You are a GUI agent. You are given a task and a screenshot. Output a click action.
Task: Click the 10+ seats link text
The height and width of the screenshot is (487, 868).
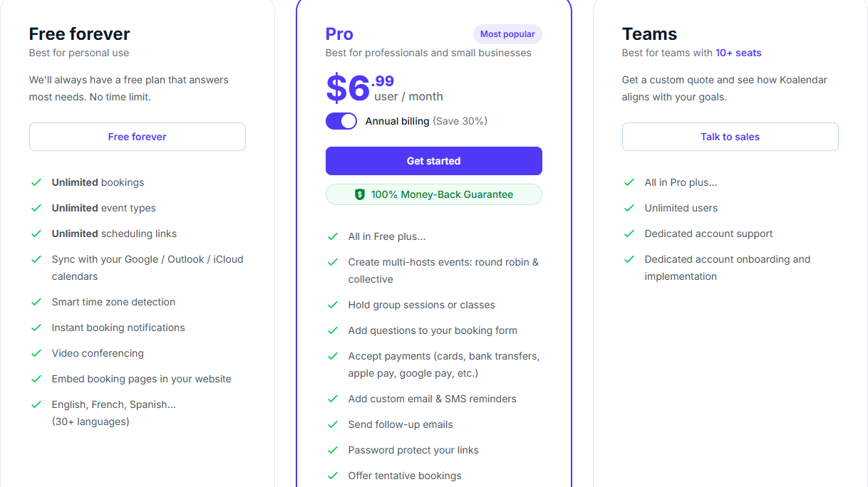pos(738,53)
